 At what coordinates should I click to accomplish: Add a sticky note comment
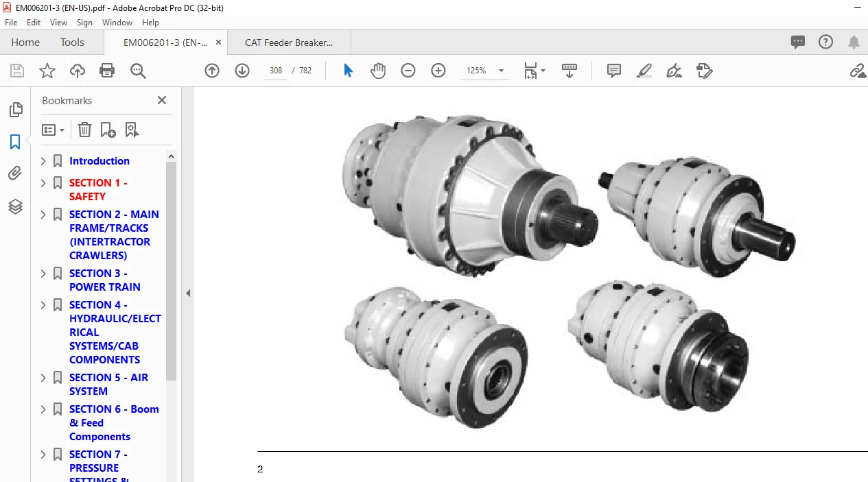[614, 71]
